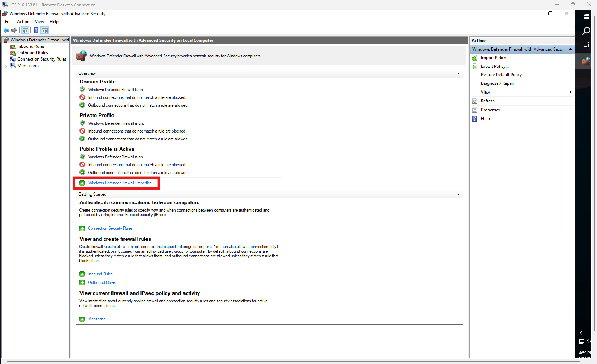Follow the Connection Security Rules link in Getting Started

[x=110, y=228]
